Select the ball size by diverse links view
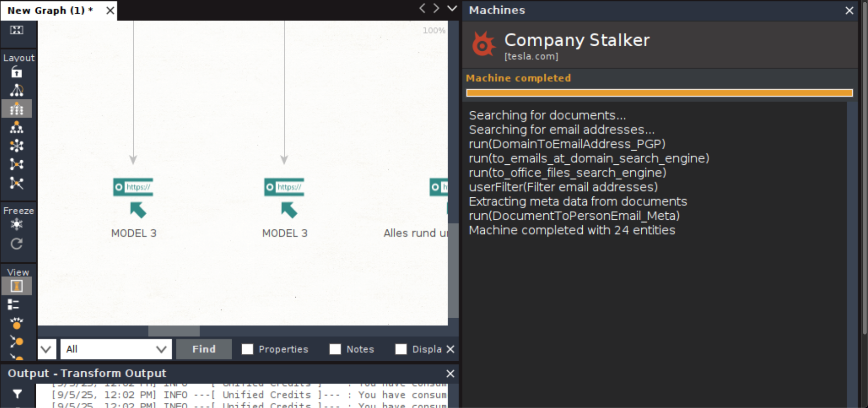Image resolution: width=868 pixels, height=408 pixels. pyautogui.click(x=17, y=341)
